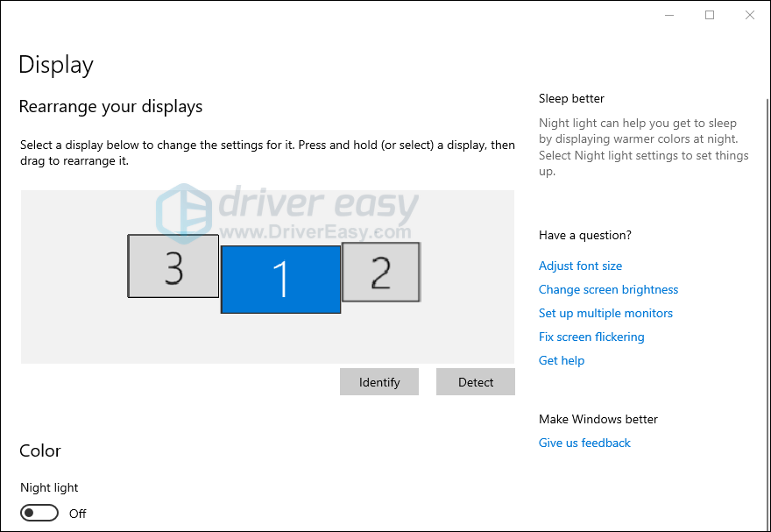Click the Sleep better heading
This screenshot has height=532, width=771.
coord(571,98)
